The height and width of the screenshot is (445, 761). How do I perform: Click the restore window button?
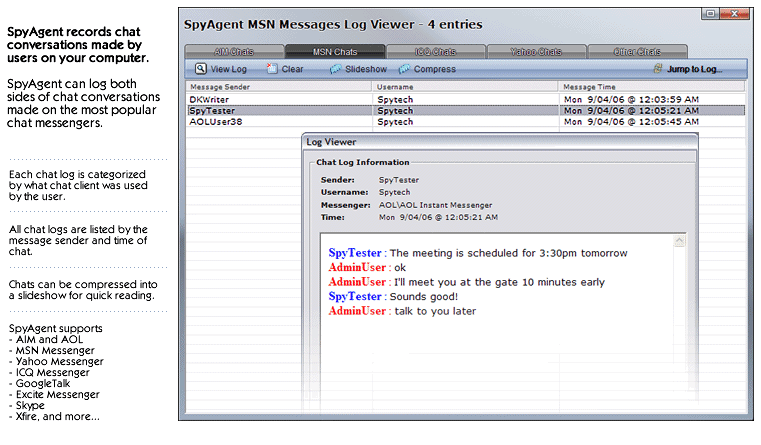point(710,14)
